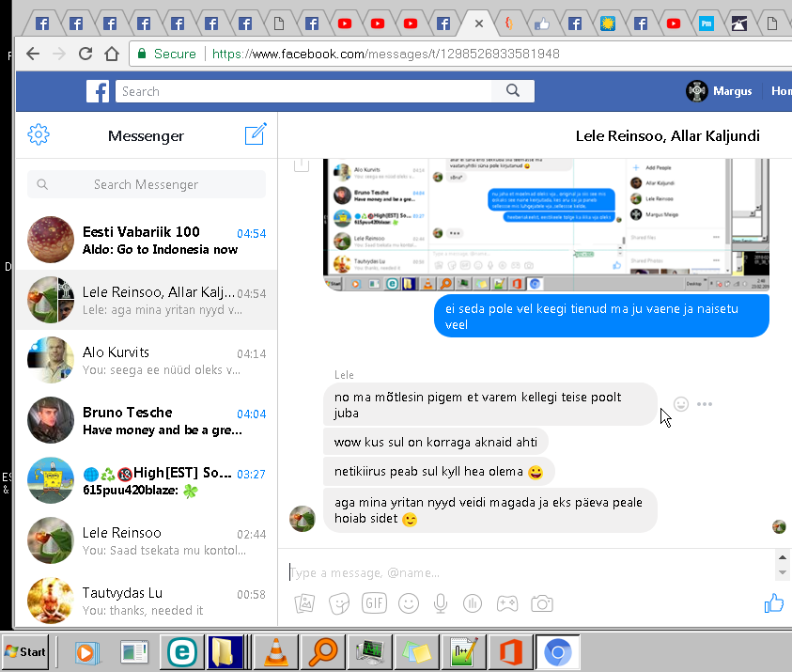Click the message typing field

531,572
